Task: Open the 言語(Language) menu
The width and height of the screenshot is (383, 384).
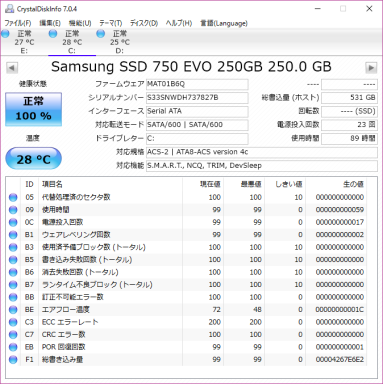Action: pos(224,23)
